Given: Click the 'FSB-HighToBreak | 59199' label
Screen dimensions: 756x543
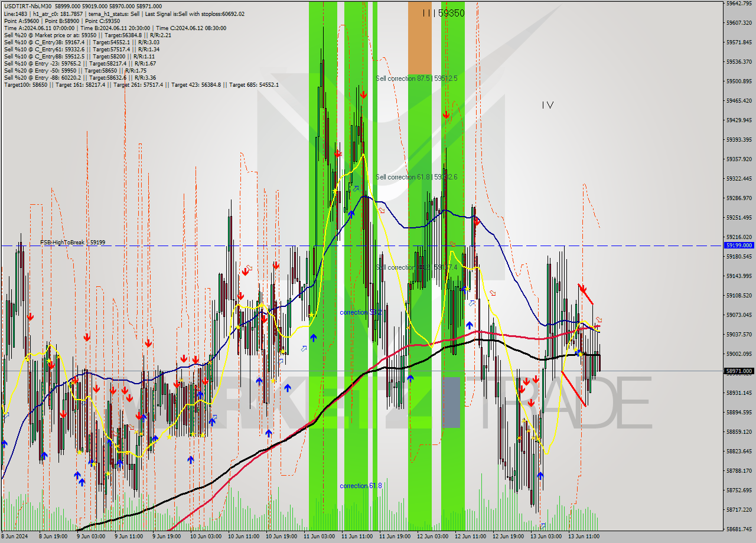Looking at the screenshot, I should (x=73, y=242).
